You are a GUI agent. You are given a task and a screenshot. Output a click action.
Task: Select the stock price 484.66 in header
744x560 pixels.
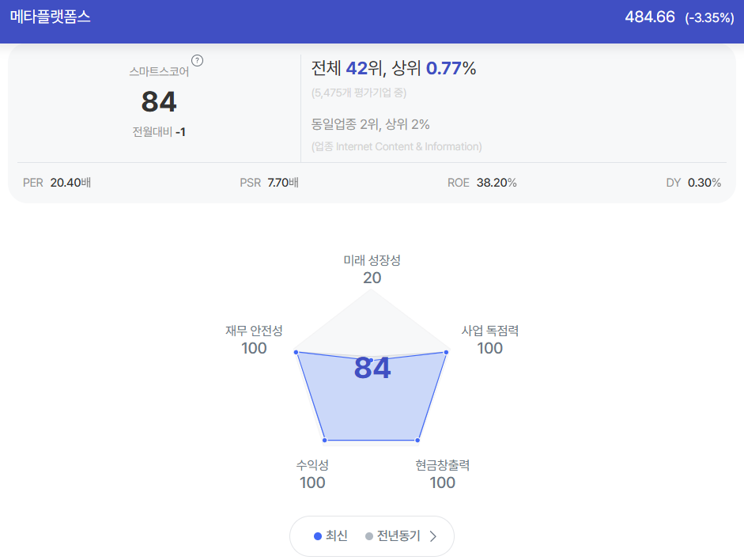pos(650,17)
